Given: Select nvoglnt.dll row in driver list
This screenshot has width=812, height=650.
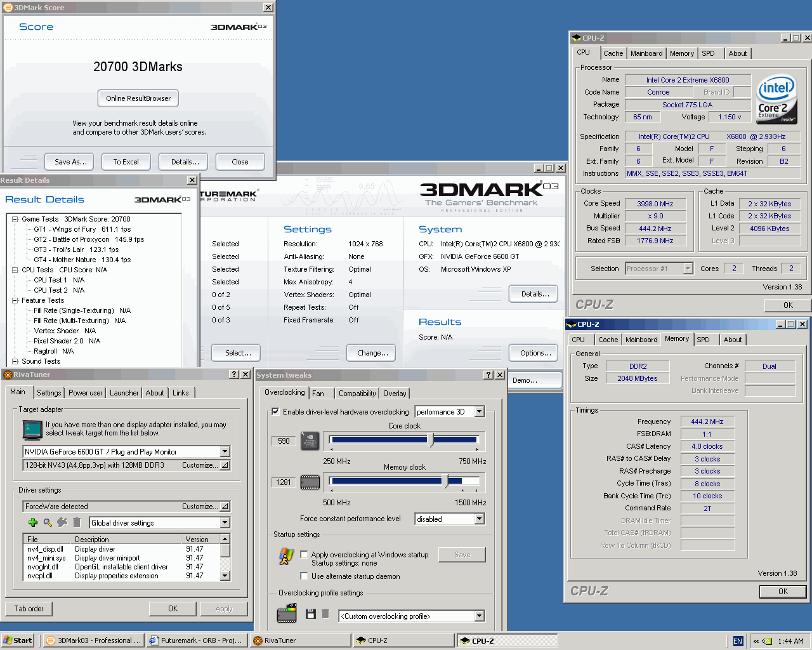Looking at the screenshot, I should 121,567.
